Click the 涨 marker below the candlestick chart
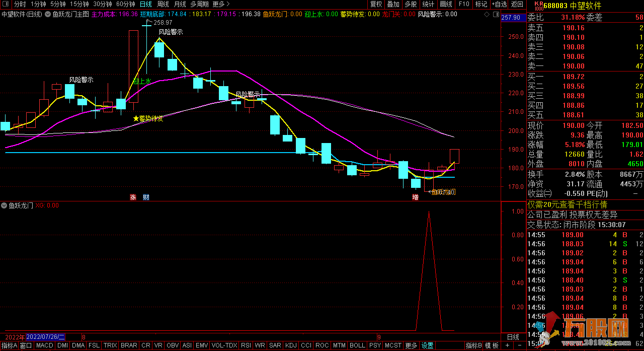 pos(133,197)
